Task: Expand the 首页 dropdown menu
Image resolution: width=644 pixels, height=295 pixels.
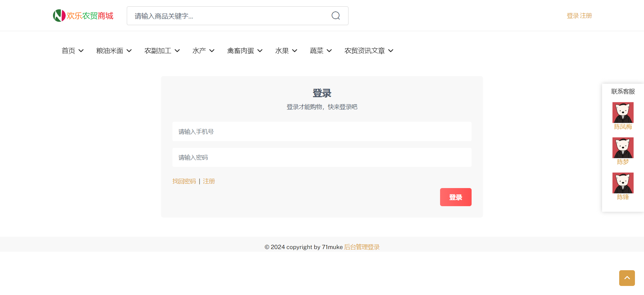Action: point(72,51)
